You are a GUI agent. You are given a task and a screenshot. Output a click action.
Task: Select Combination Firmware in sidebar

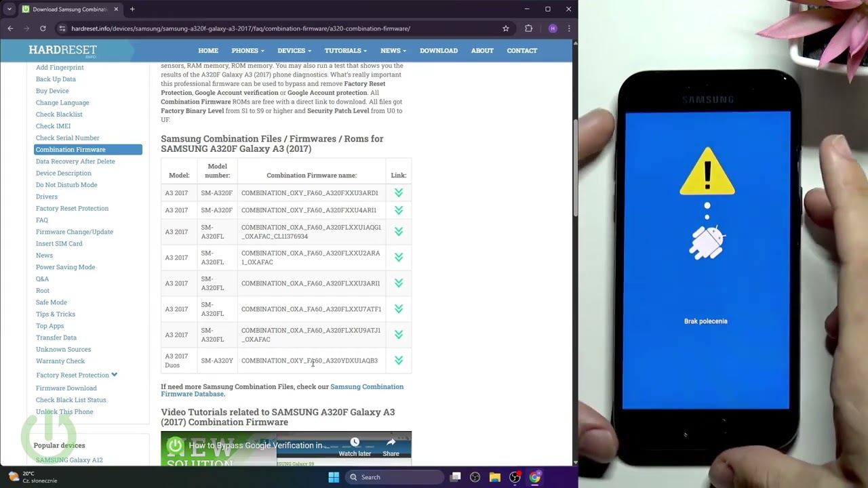[88, 150]
